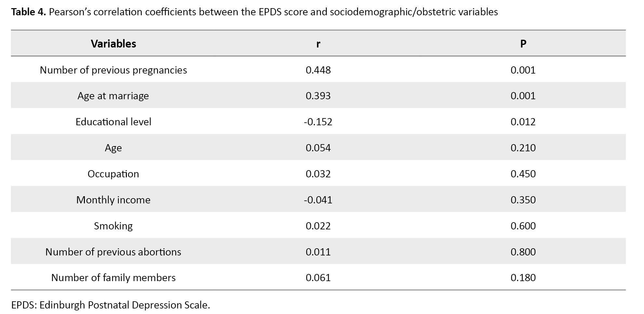
Task: Click the r value 0.448
Action: point(318,70)
